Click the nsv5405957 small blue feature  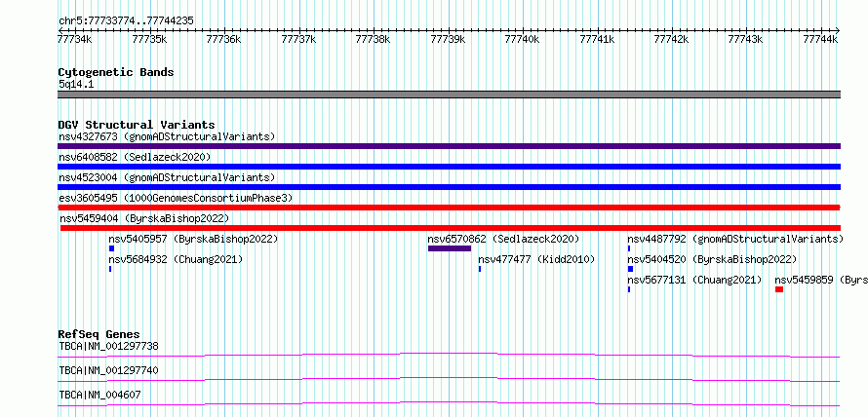point(111,248)
